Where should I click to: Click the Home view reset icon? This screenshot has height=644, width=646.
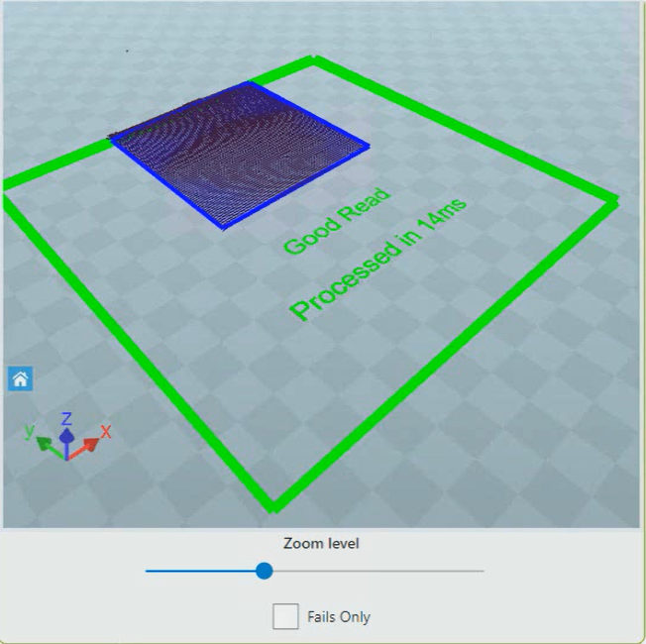pyautogui.click(x=21, y=378)
